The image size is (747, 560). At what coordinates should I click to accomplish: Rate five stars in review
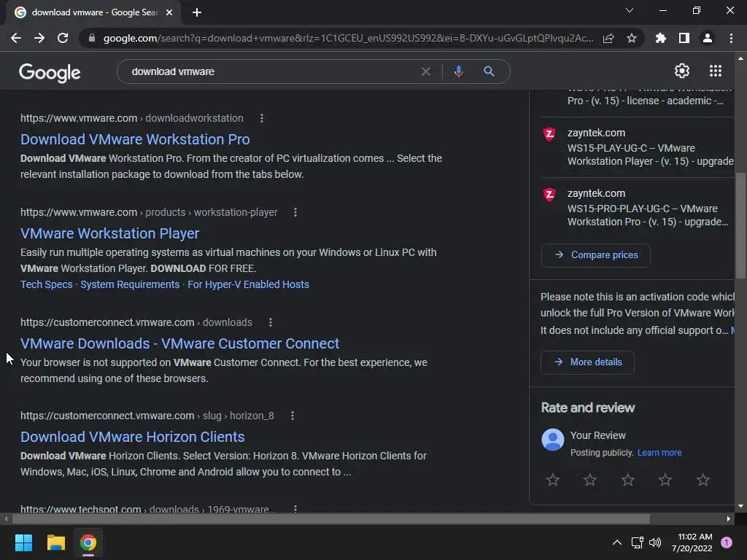tap(703, 480)
